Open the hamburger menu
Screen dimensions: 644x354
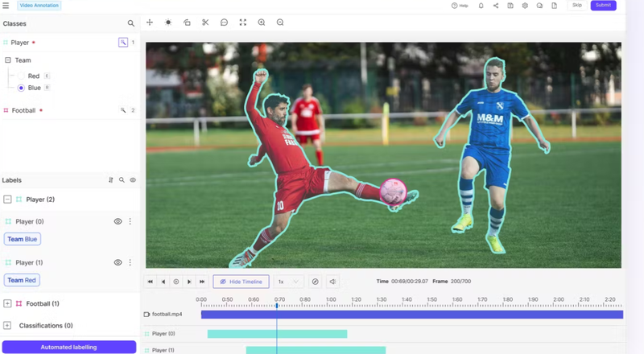coord(6,6)
